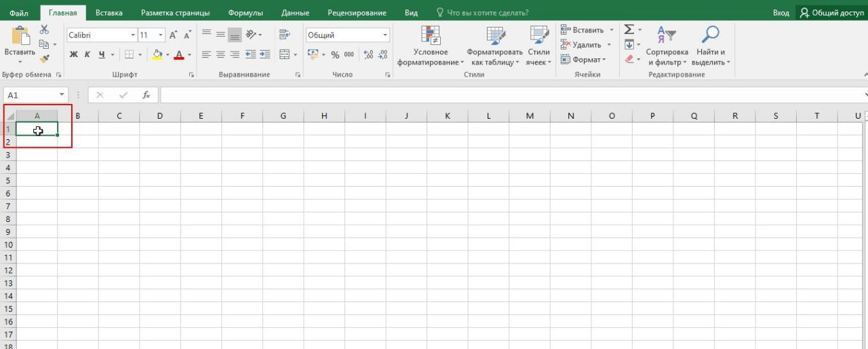Toggle italic К formatting
The width and height of the screenshot is (868, 349).
point(87,54)
